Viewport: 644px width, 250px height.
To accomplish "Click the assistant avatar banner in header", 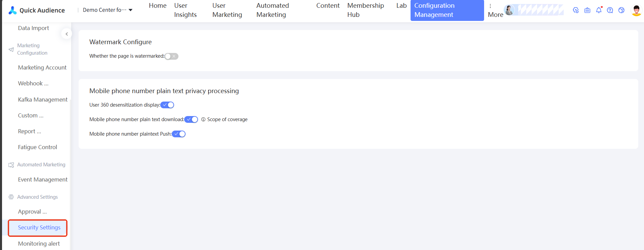I will coord(534,10).
